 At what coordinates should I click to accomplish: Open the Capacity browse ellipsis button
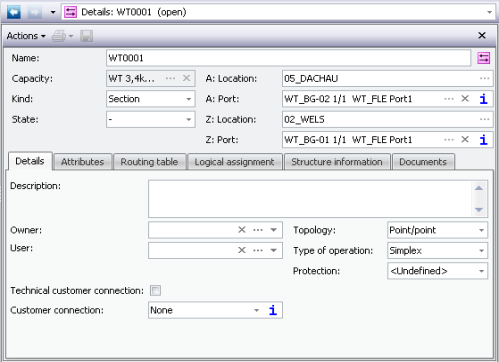pyautogui.click(x=170, y=78)
